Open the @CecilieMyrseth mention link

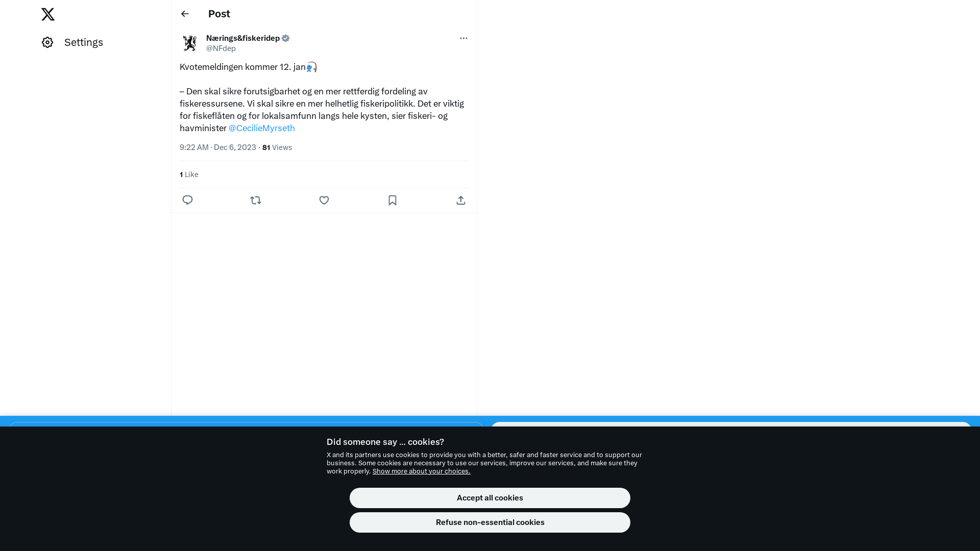(x=262, y=128)
